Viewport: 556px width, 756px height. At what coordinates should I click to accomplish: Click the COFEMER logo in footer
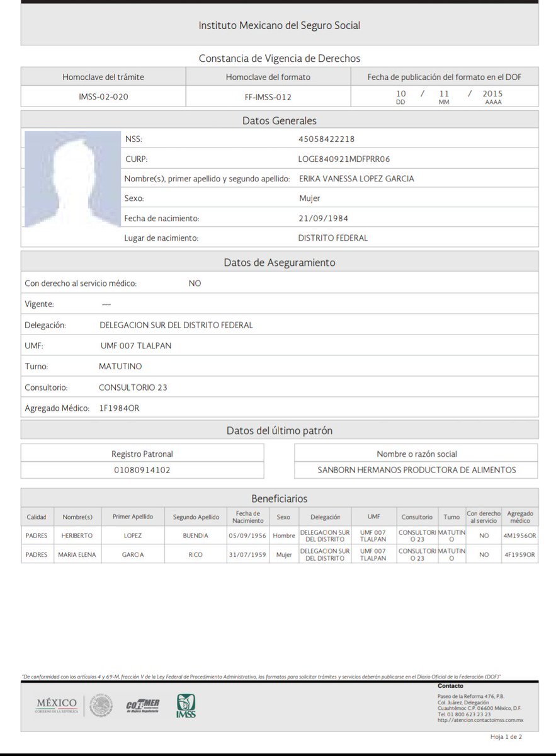pyautogui.click(x=143, y=706)
